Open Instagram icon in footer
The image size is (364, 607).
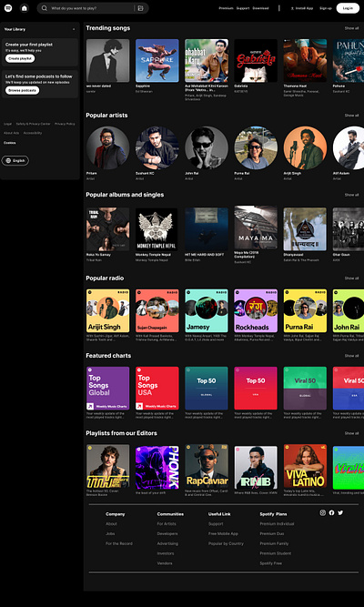click(x=322, y=512)
